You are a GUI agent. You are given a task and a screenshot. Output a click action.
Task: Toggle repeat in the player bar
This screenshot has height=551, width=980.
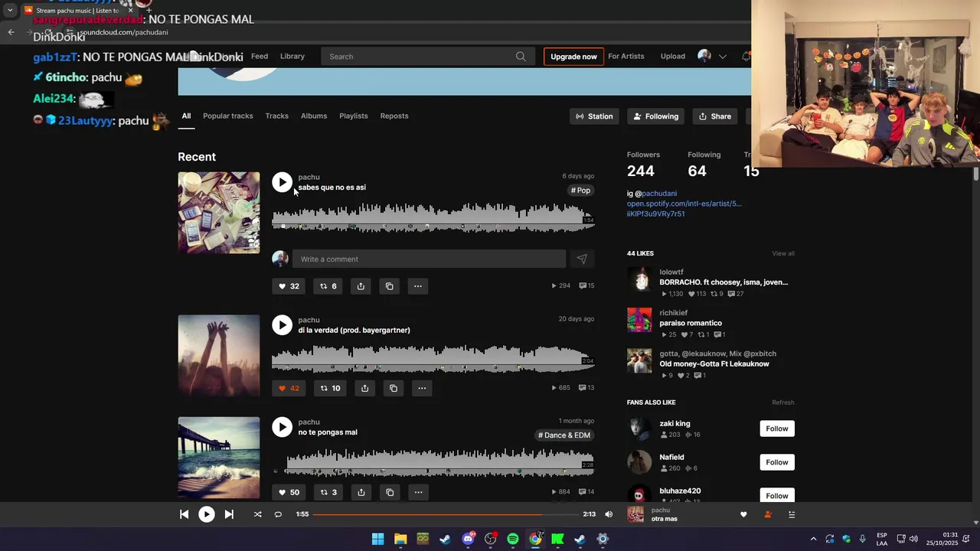tap(278, 514)
